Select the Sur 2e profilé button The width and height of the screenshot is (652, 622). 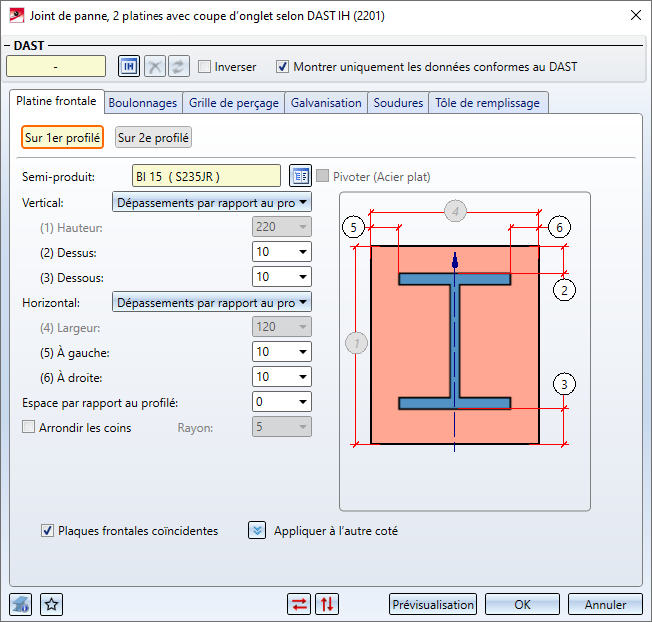coord(153,138)
